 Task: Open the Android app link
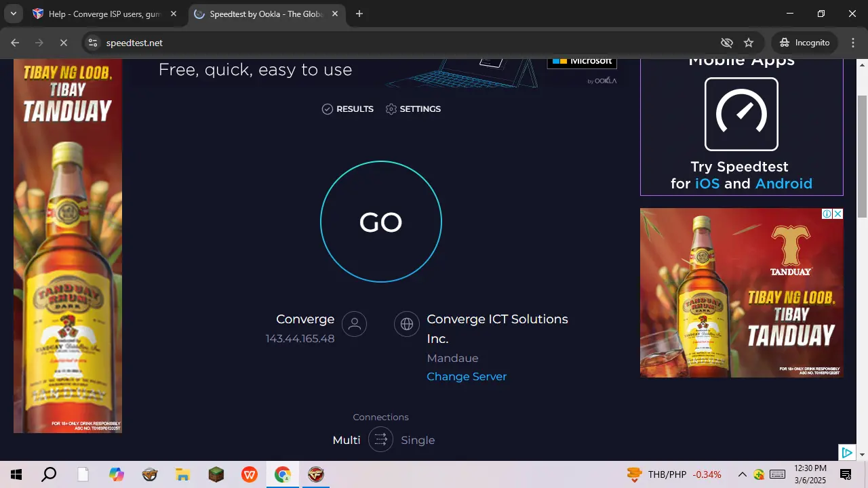(784, 184)
